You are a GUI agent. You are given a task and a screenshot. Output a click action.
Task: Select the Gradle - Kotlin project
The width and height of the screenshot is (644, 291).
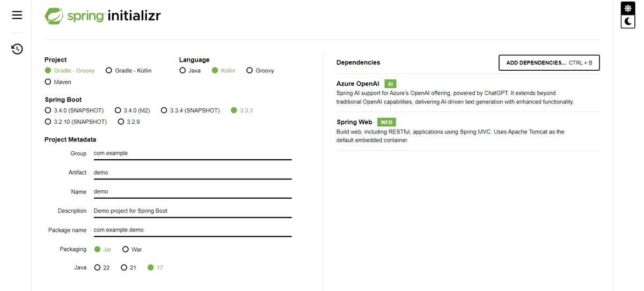point(129,71)
